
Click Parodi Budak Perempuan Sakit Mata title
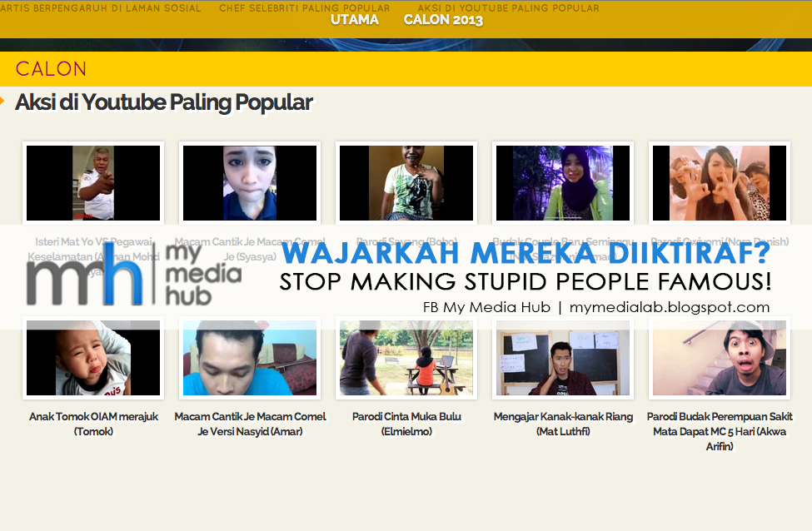720,431
